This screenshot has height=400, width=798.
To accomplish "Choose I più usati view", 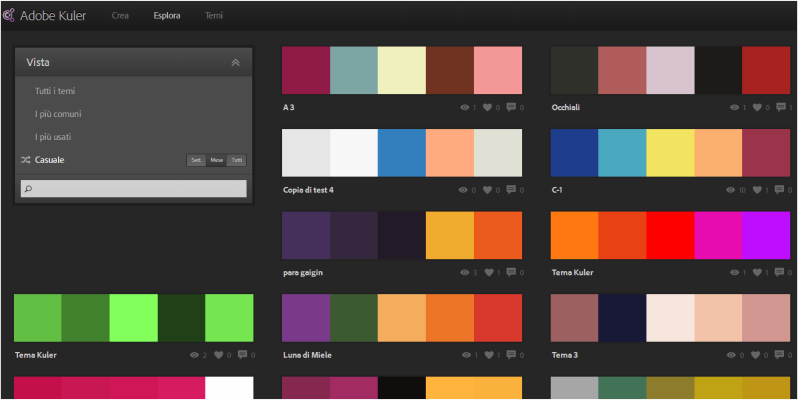I will [x=53, y=137].
